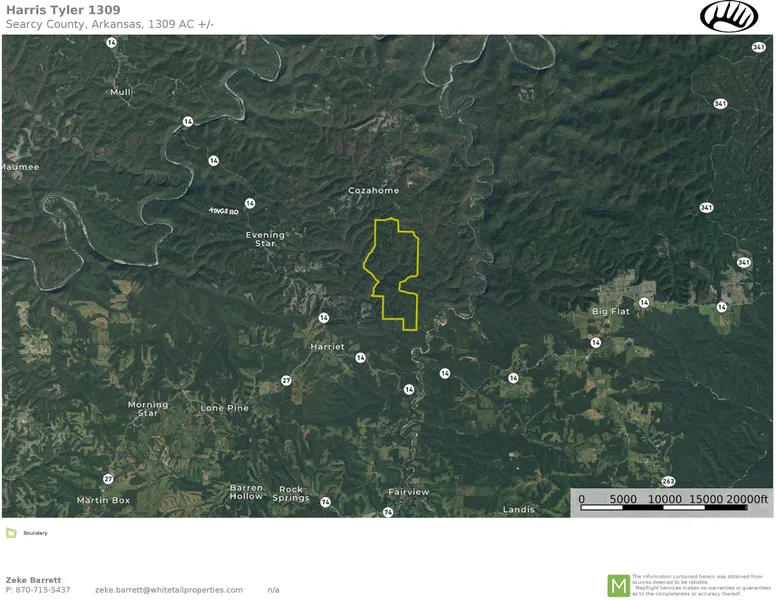Click the Cozahome town label
Image resolution: width=776 pixels, height=600 pixels.
[x=373, y=190]
